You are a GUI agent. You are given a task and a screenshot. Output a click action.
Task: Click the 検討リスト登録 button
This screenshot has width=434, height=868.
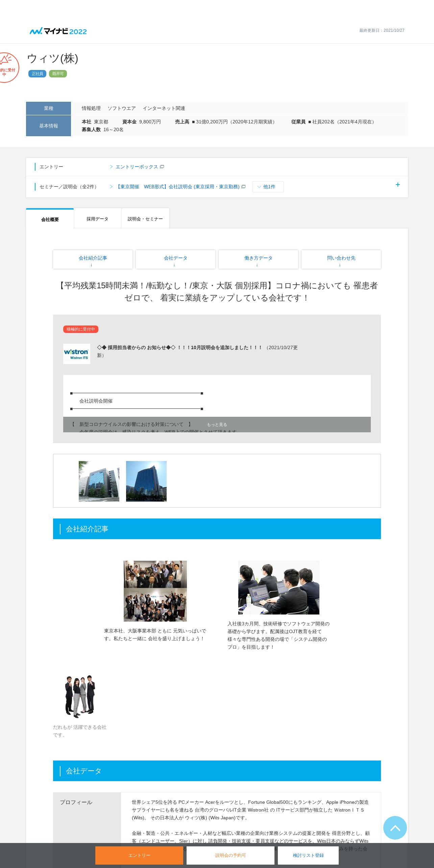(308, 855)
